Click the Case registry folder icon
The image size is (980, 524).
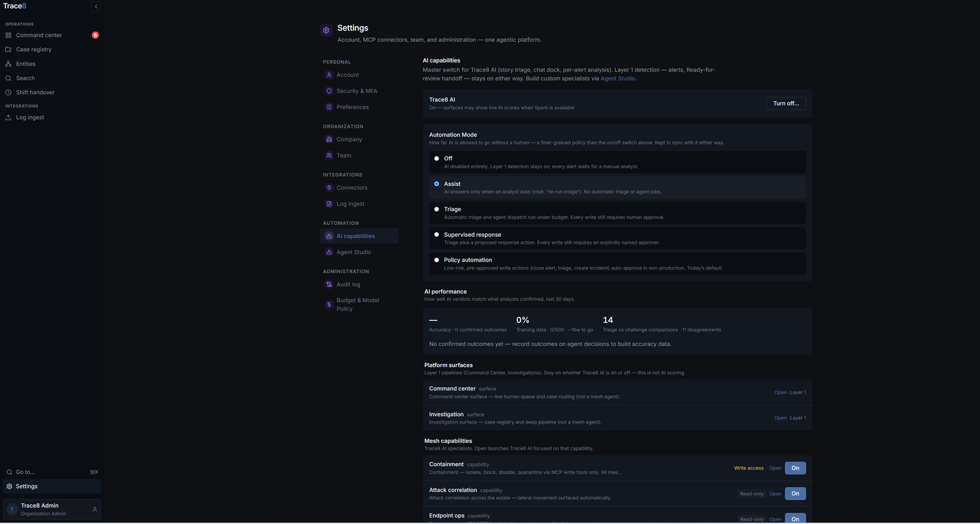tap(9, 50)
